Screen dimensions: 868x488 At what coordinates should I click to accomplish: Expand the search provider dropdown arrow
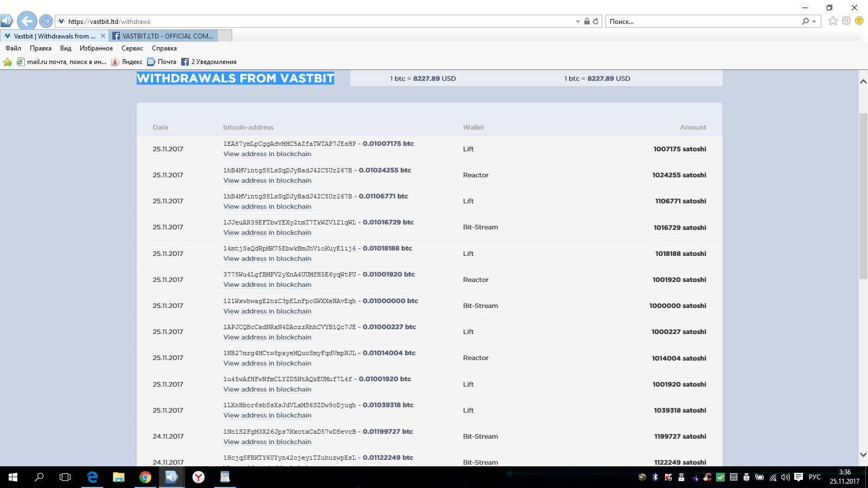pos(814,22)
